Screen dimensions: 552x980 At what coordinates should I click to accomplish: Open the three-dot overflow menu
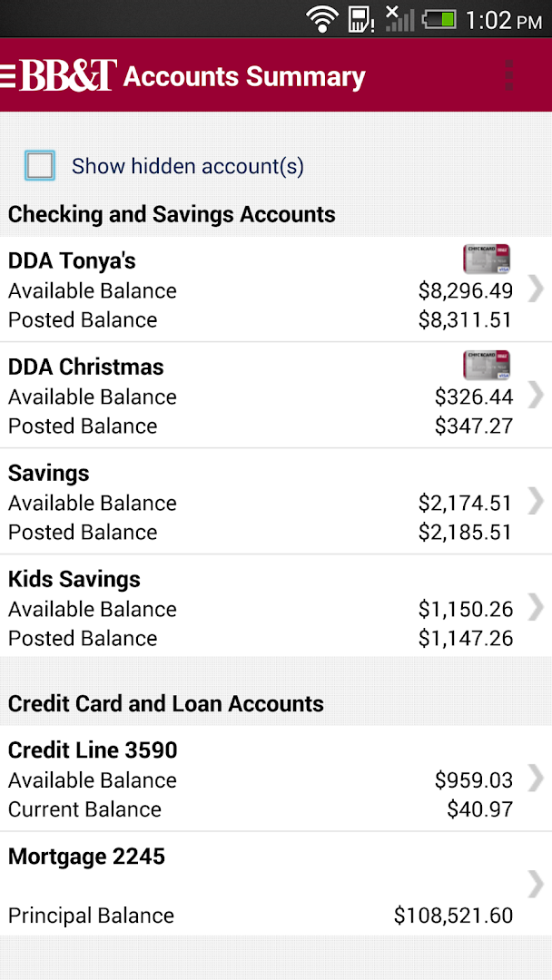pyautogui.click(x=509, y=75)
